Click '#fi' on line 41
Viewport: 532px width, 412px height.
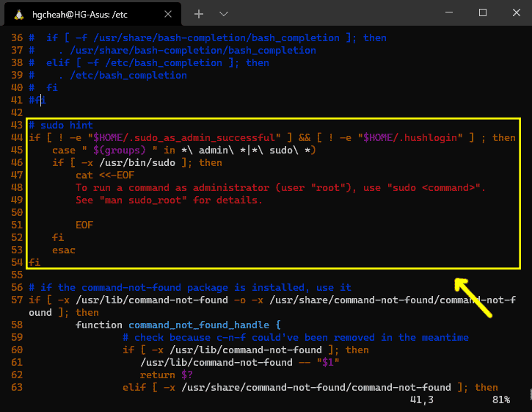pyautogui.click(x=37, y=100)
